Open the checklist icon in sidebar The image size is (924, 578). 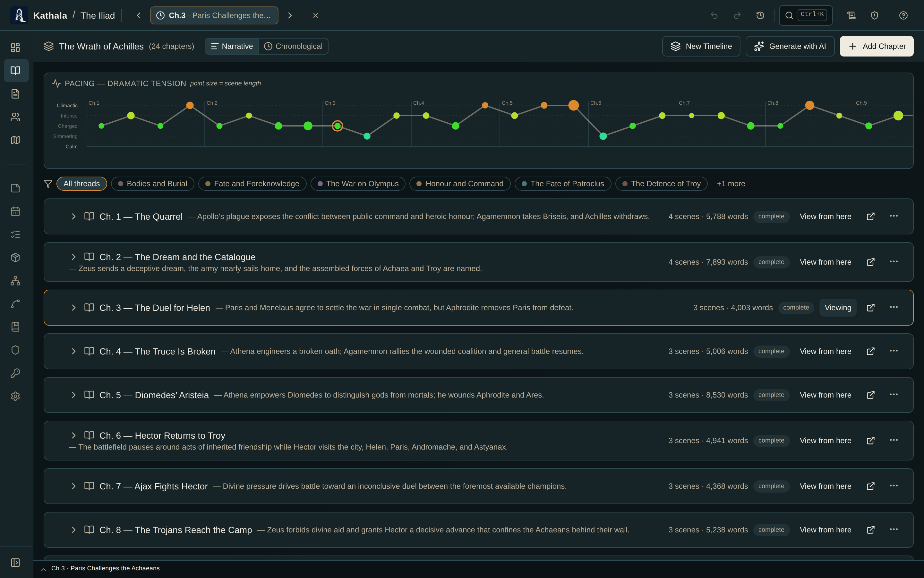pos(15,234)
